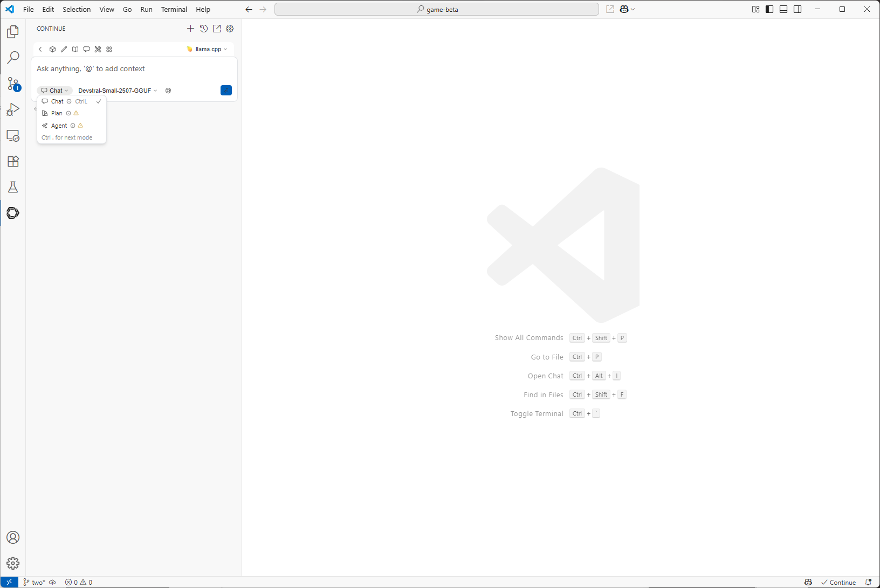
Task: Open Continue in a new window
Action: coord(217,29)
